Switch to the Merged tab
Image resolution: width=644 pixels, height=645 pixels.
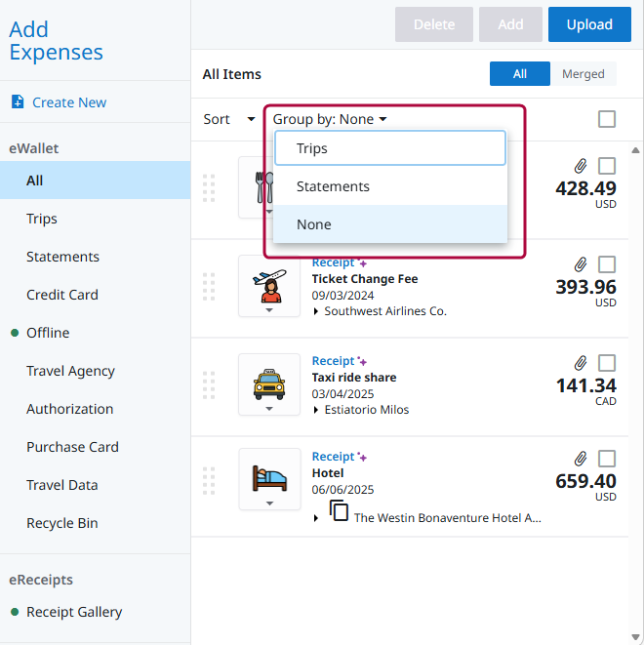point(584,74)
